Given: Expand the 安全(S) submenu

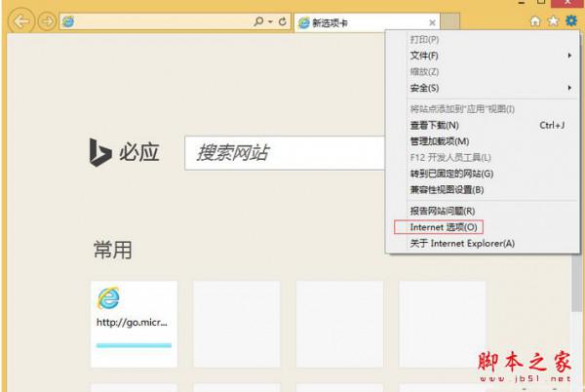Looking at the screenshot, I should (483, 88).
